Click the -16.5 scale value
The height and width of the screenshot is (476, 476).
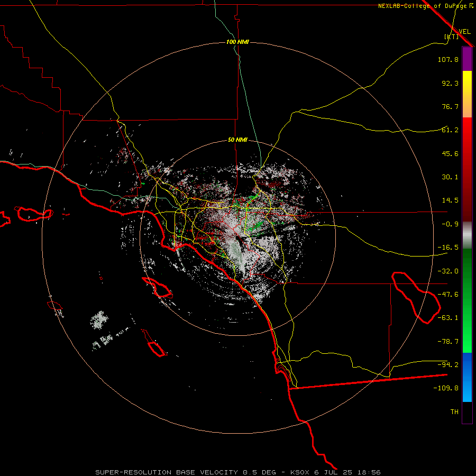(448, 248)
